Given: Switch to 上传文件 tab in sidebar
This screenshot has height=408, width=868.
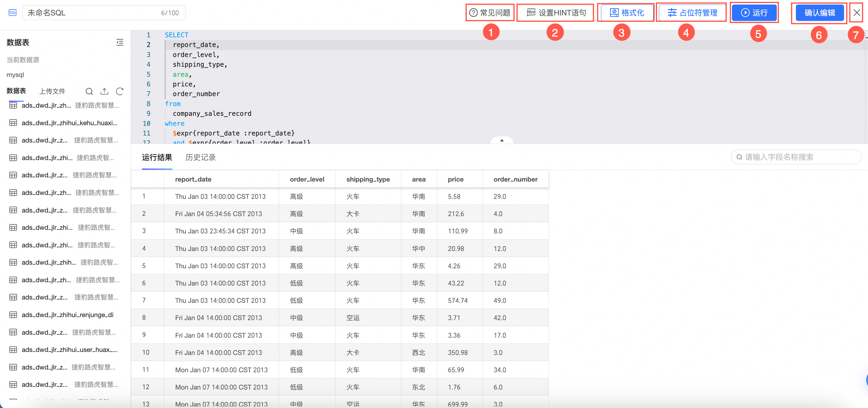Looking at the screenshot, I should pyautogui.click(x=52, y=91).
